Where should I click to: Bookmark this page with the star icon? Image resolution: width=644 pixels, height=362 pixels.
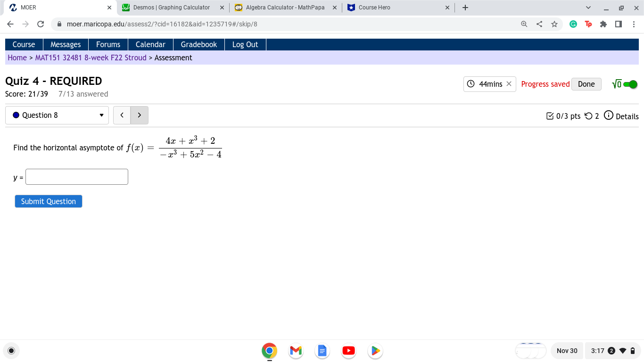[x=554, y=24]
